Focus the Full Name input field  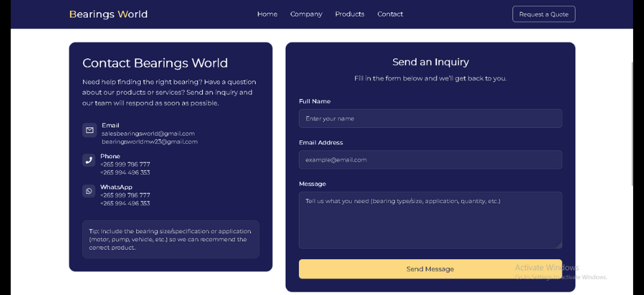(x=430, y=118)
